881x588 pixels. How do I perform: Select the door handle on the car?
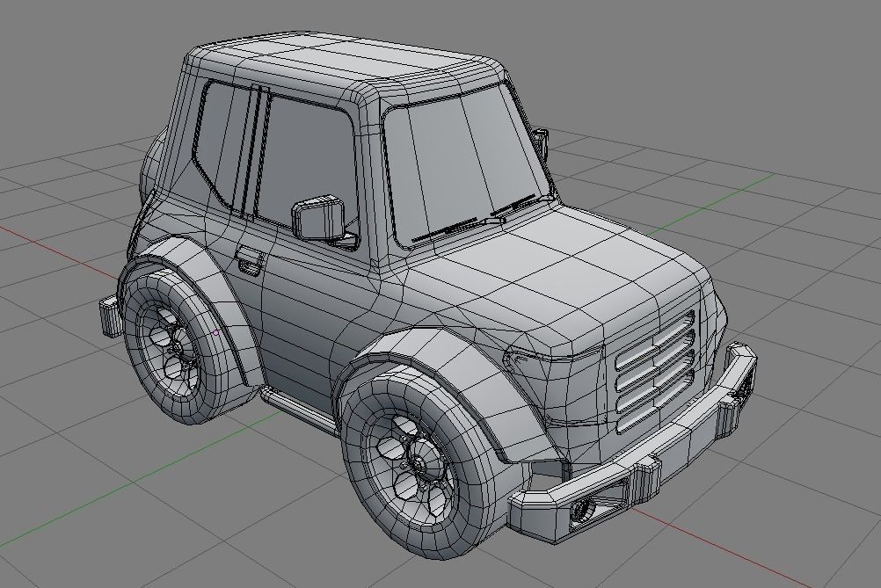[x=250, y=261]
